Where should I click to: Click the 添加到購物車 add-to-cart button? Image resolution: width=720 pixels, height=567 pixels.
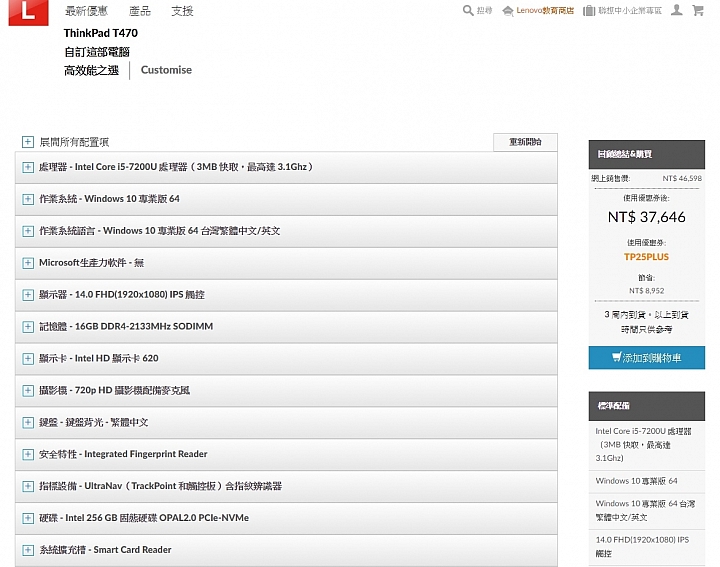(647, 358)
